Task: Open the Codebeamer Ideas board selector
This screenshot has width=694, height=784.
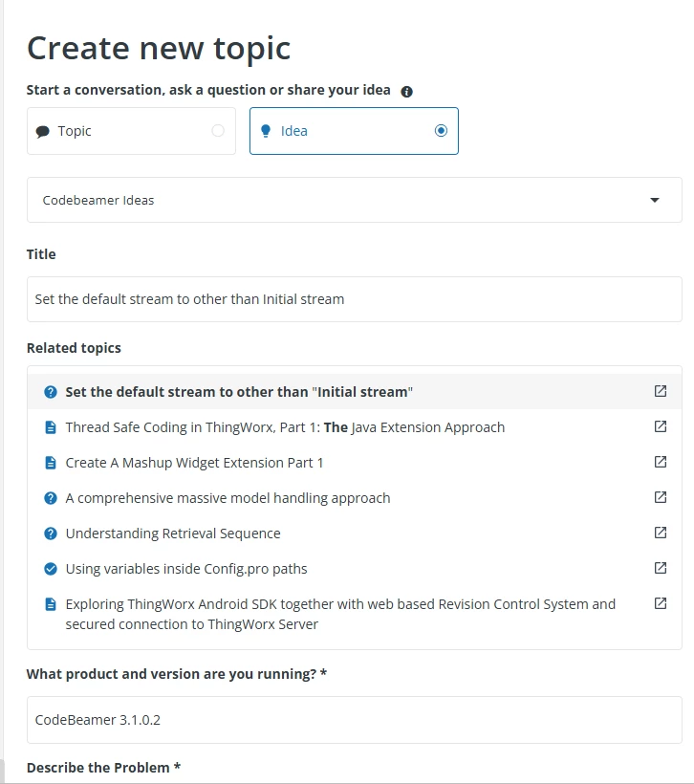Action: (x=354, y=200)
